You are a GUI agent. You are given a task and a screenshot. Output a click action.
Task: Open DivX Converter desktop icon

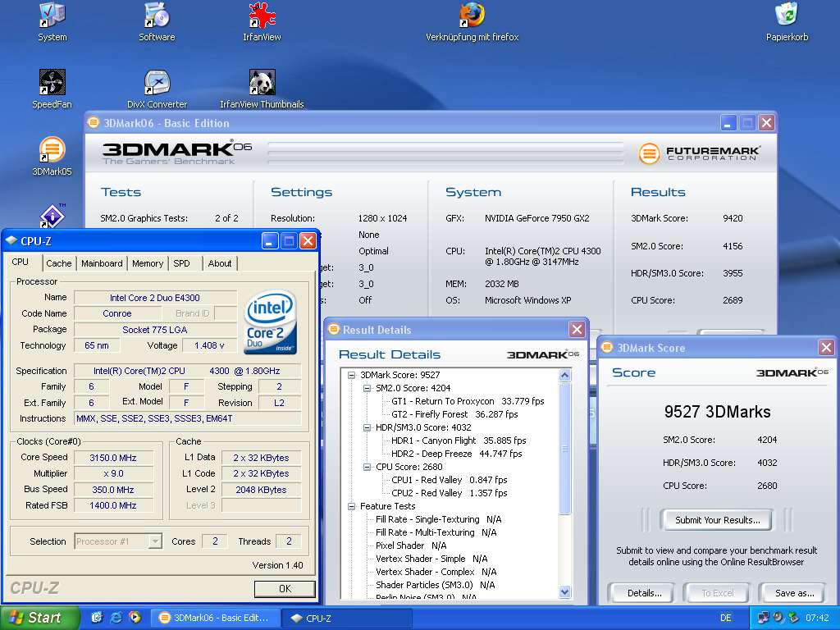(157, 89)
